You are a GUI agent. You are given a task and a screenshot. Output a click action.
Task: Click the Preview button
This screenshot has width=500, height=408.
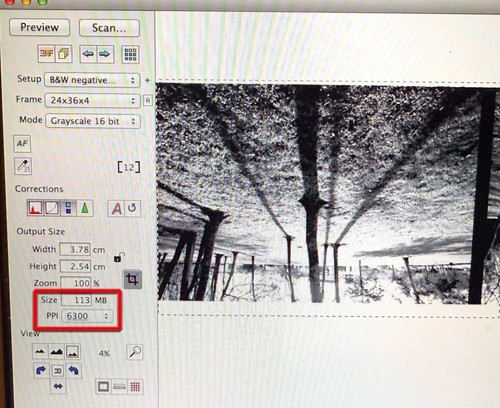click(40, 27)
